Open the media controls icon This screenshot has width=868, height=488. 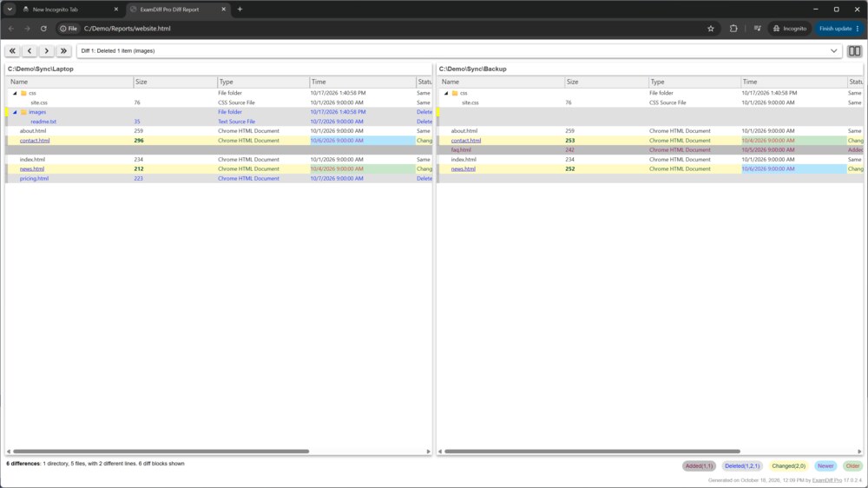[757, 29]
